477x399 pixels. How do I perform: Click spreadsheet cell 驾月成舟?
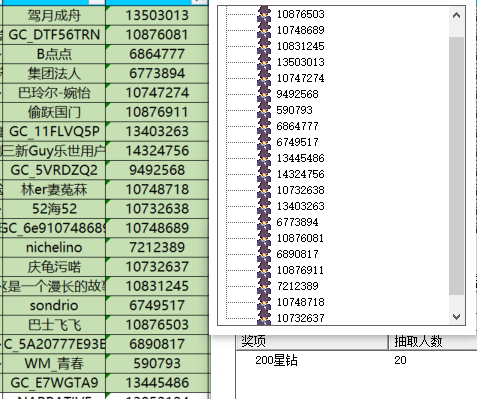(54, 15)
